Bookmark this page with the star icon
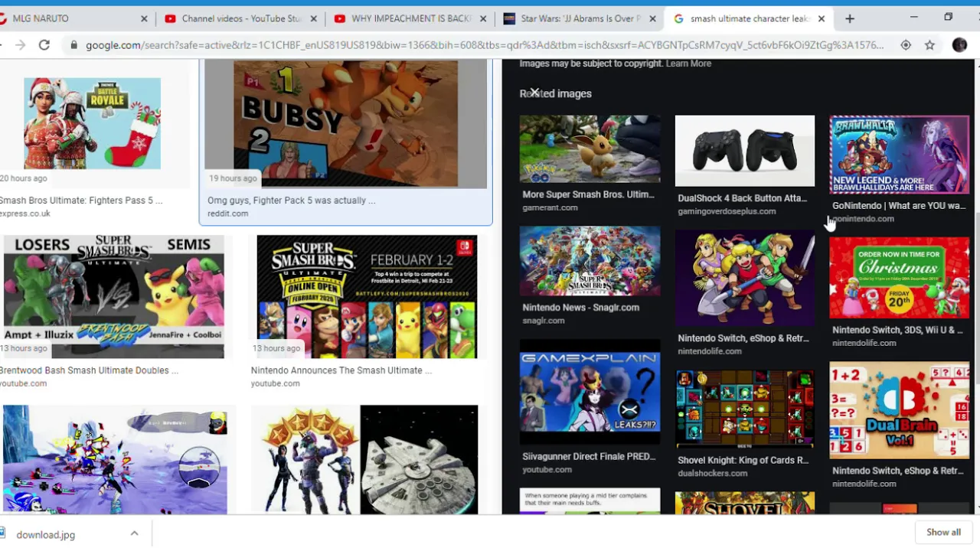Viewport: 980px width, 551px height. click(929, 45)
